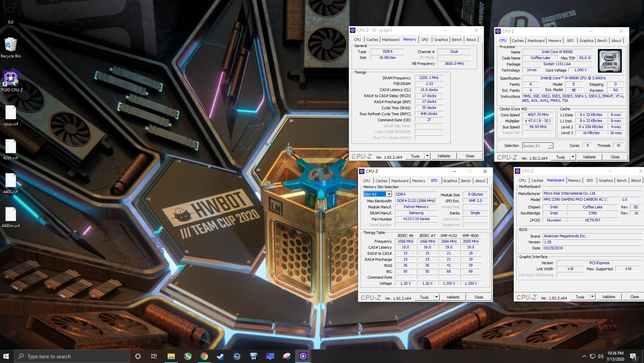Click Validate in Mainboard window
644x363 pixels.
609,297
